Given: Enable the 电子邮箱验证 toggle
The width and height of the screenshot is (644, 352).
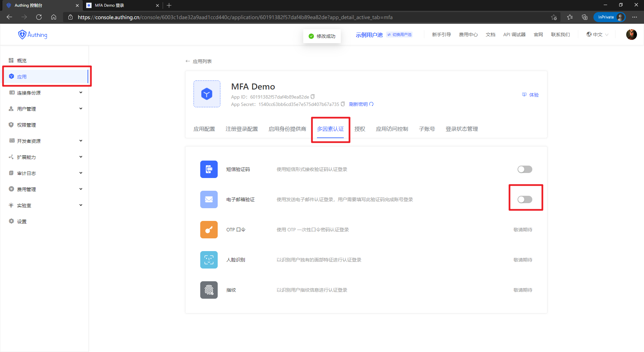Looking at the screenshot, I should coord(525,199).
